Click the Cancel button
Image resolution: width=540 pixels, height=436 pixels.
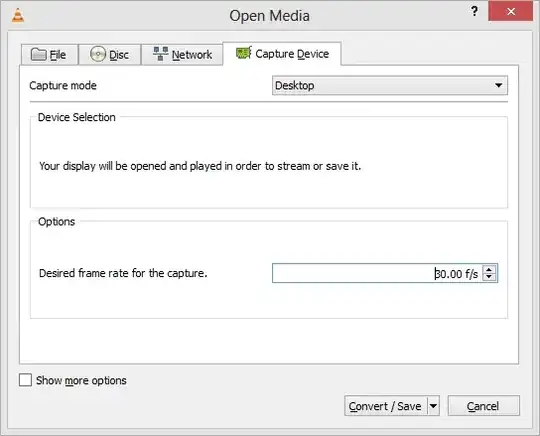click(483, 406)
